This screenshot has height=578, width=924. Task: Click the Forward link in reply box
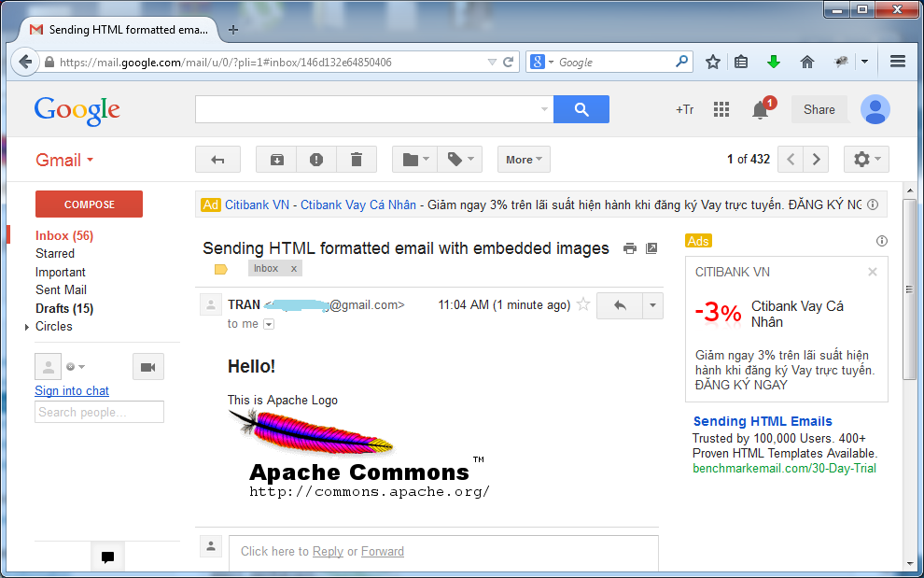[x=383, y=552]
